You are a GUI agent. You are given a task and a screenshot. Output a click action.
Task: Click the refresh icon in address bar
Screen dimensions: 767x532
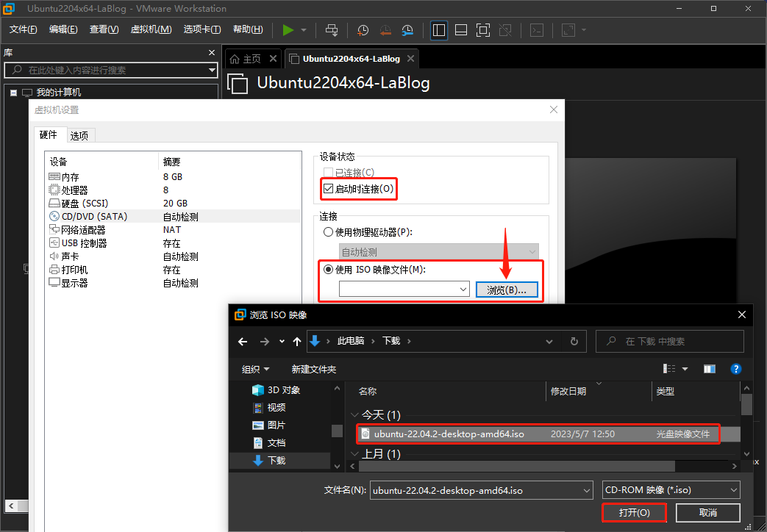[x=574, y=341]
